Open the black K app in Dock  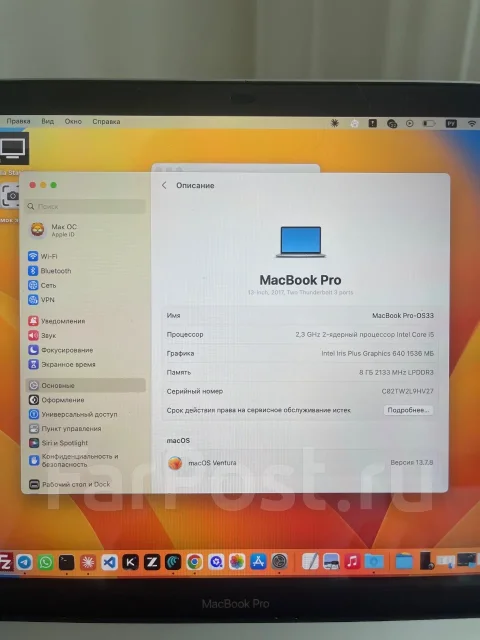(131, 562)
